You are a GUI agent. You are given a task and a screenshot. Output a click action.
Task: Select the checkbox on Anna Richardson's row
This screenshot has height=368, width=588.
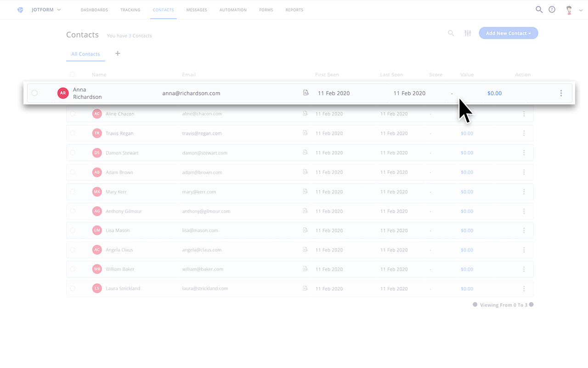[x=34, y=93]
